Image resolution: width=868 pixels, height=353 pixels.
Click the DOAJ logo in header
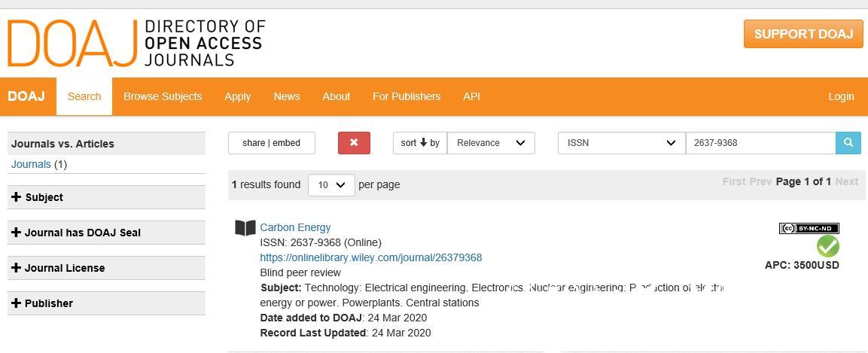pos(136,43)
